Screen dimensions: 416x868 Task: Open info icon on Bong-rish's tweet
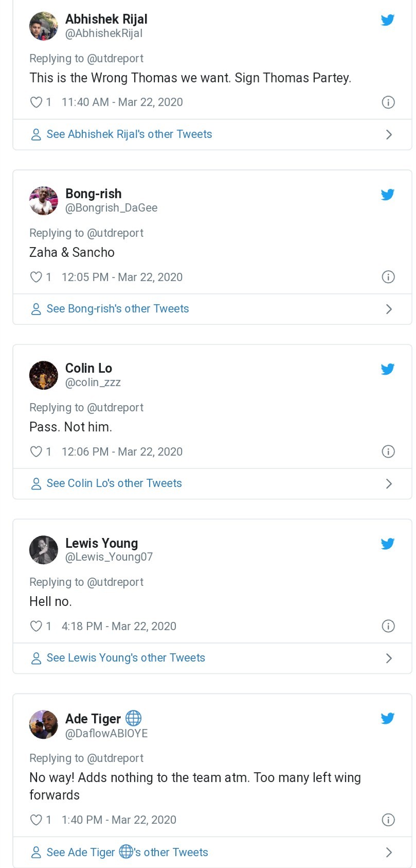[388, 277]
